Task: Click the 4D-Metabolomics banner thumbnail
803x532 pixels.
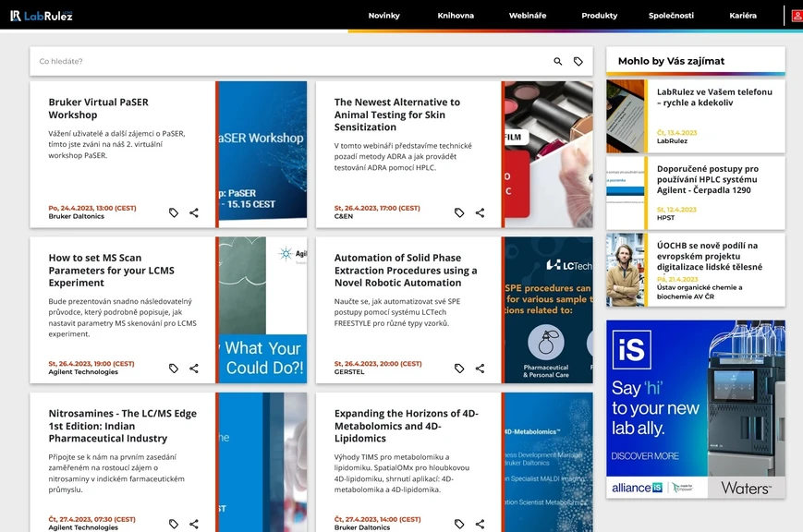Action: point(549,463)
